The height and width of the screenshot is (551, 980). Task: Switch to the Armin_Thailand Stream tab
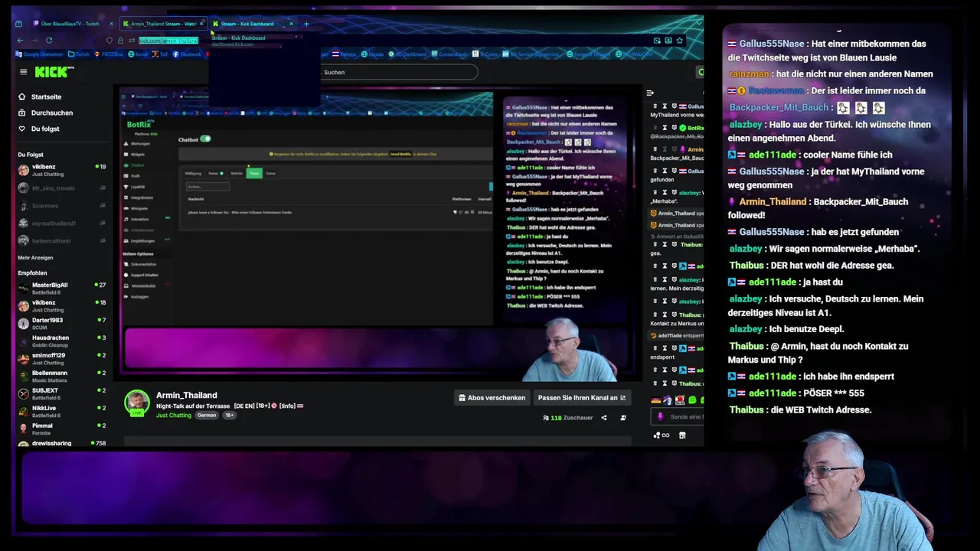pos(162,24)
